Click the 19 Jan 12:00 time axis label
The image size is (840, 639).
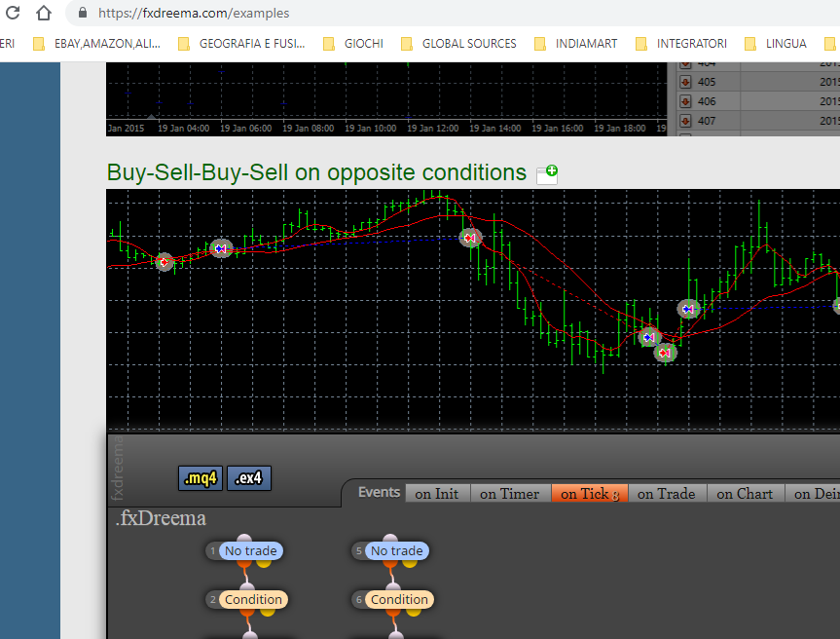tap(433, 129)
